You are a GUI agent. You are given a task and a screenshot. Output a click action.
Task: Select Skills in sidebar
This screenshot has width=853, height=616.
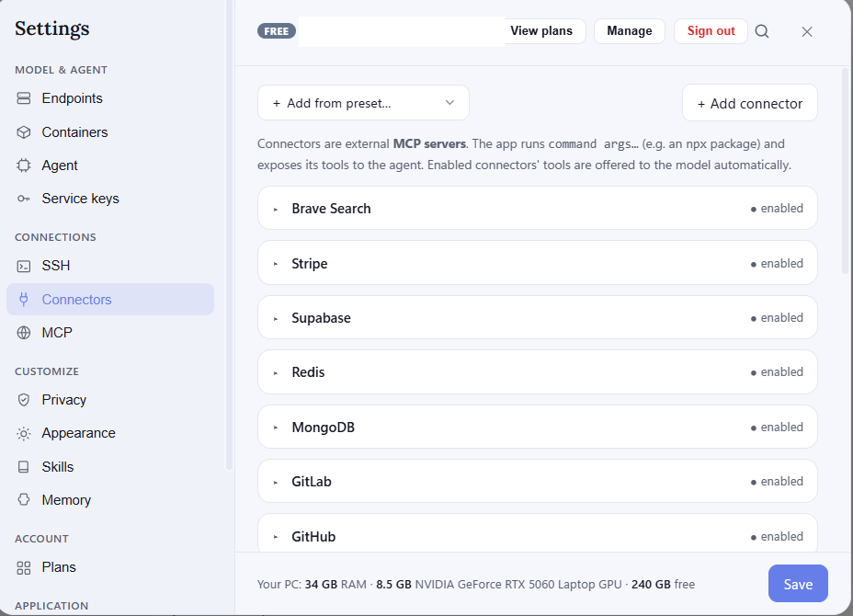tap(110, 467)
